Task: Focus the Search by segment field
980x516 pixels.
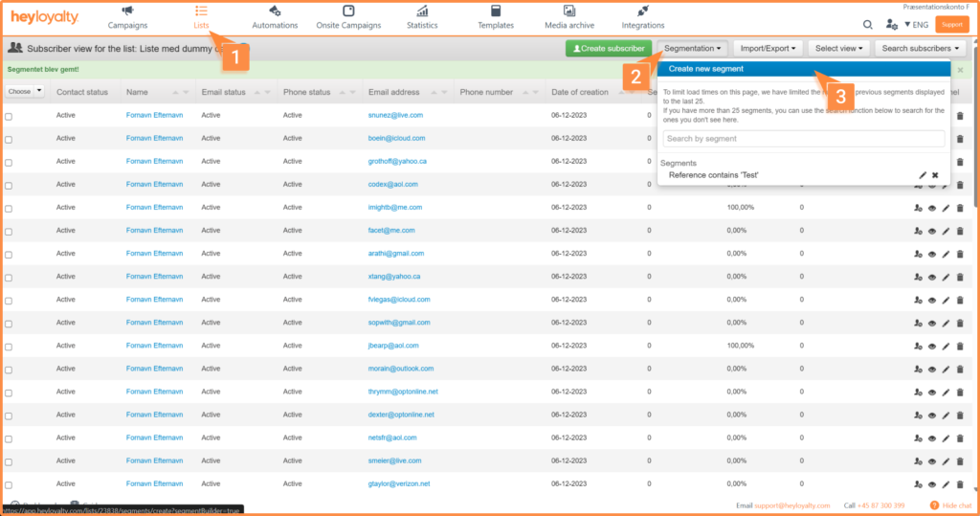Action: point(804,139)
